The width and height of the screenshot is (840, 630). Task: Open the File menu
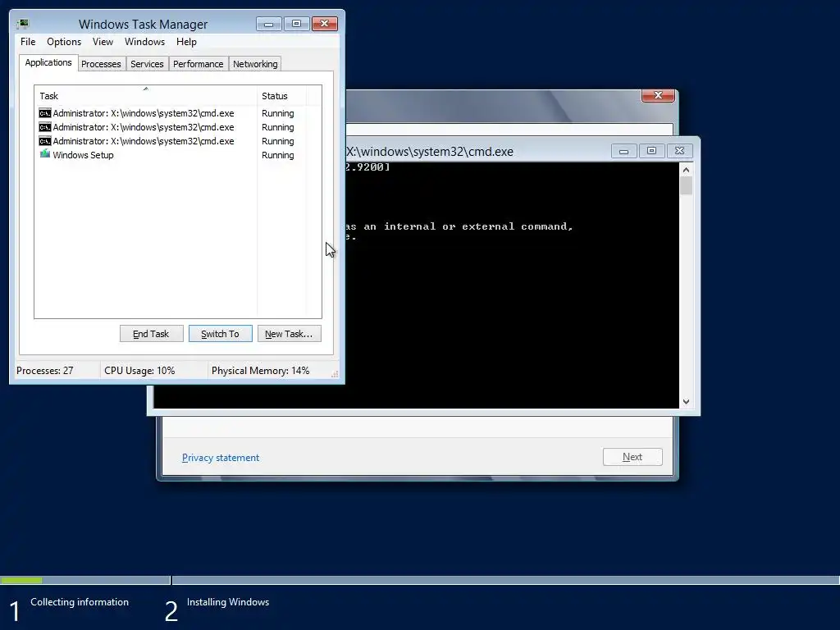click(x=28, y=42)
